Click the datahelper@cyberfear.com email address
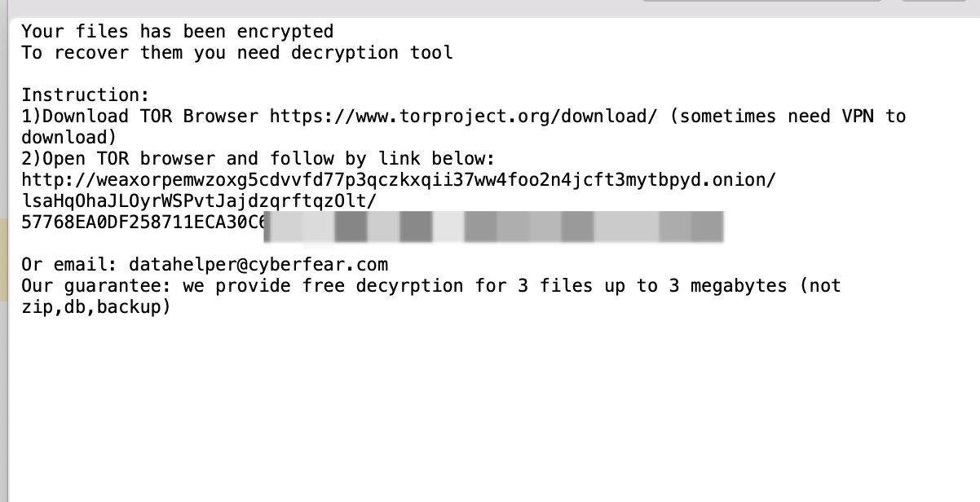 click(258, 265)
